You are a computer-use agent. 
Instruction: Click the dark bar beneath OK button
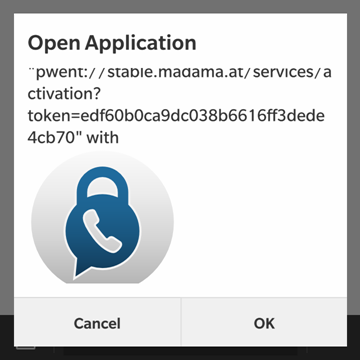264,353
